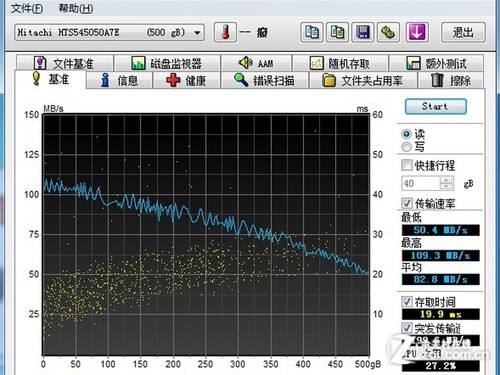
Task: Click the scatter chart icon on random access tab
Action: 316,63
